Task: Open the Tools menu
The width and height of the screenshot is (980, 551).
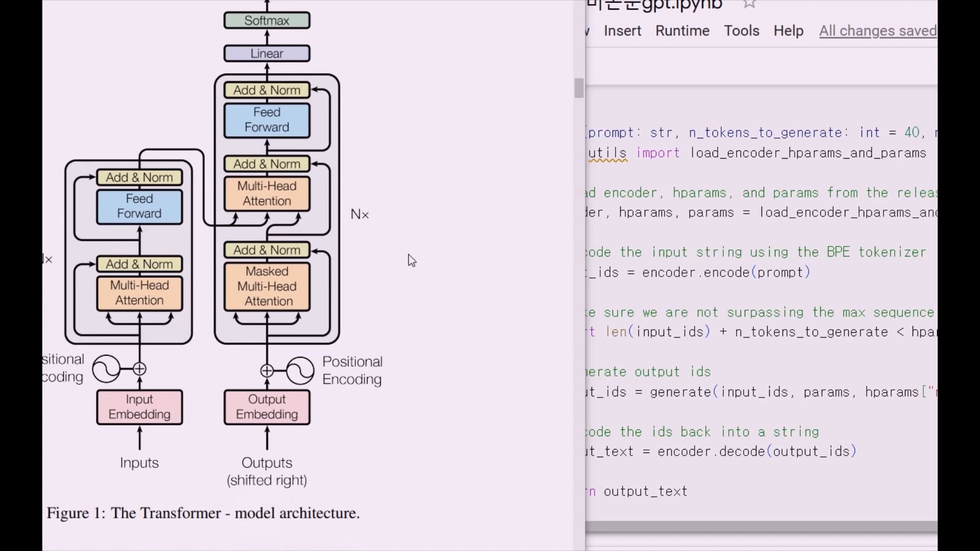Action: click(x=741, y=31)
